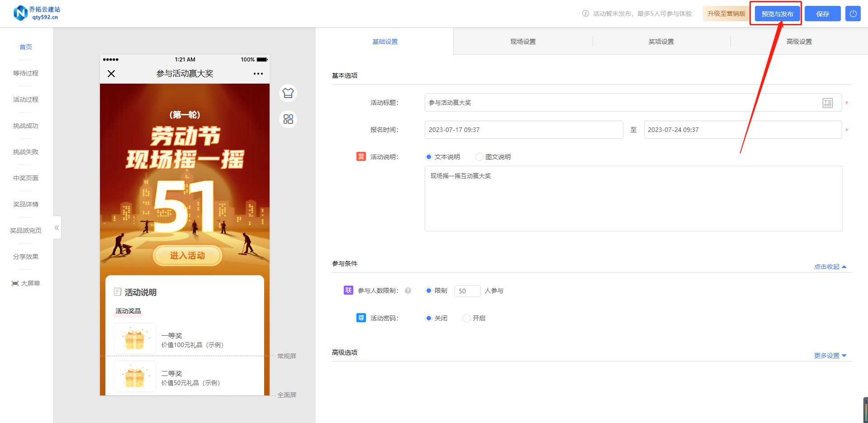The height and width of the screenshot is (423, 868).
Task: Open 奖品详情 in left sidebar
Action: pos(26,204)
